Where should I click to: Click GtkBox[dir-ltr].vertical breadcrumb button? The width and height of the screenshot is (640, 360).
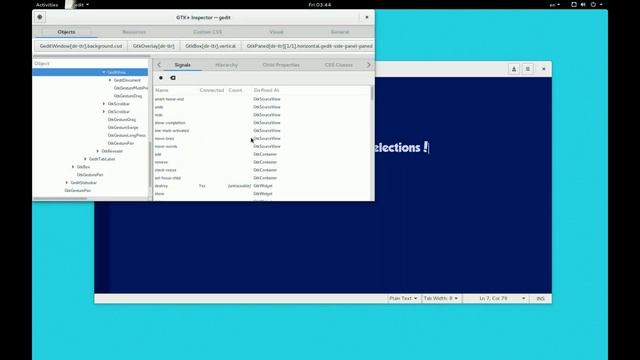[x=211, y=46]
